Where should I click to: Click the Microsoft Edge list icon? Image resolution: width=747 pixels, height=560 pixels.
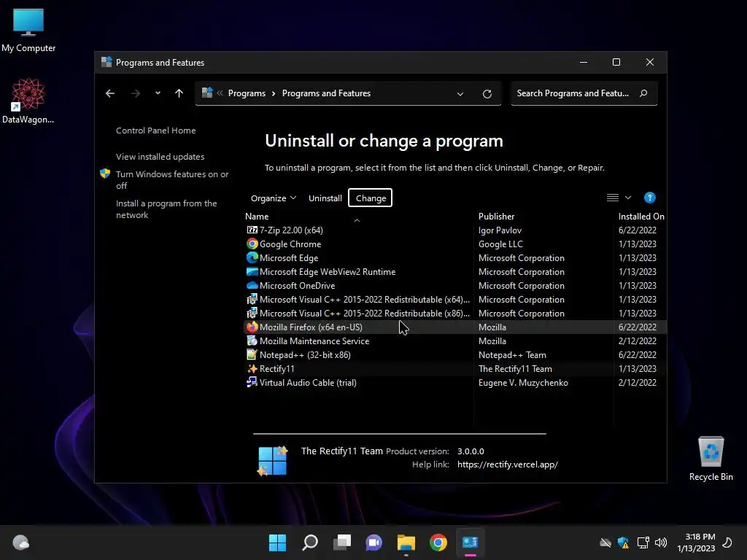(252, 257)
